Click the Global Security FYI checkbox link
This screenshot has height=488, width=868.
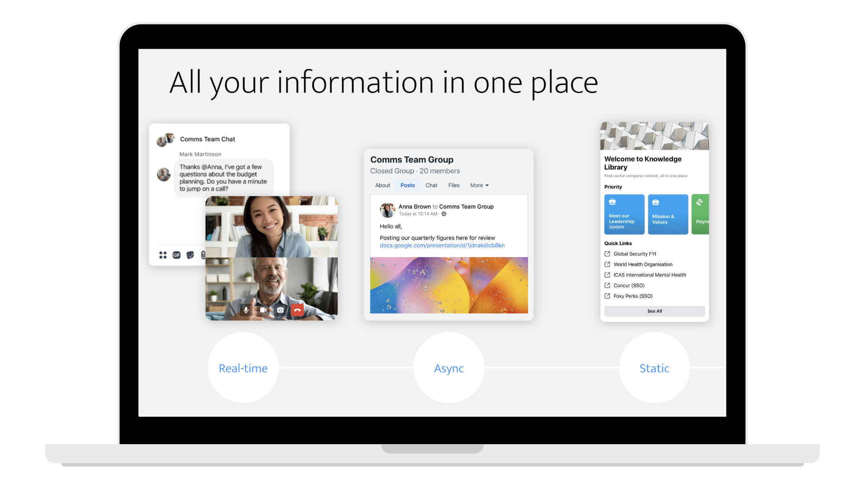point(634,254)
